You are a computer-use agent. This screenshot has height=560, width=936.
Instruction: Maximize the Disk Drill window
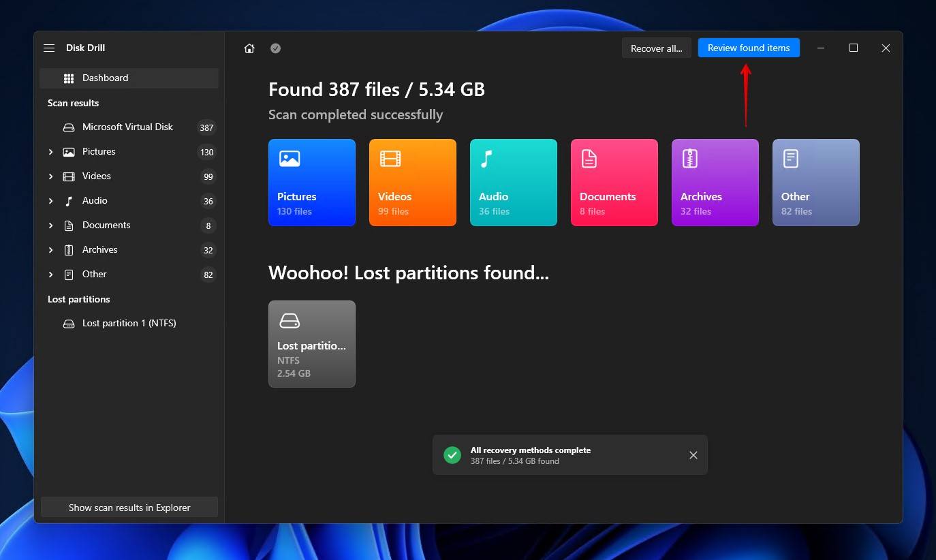854,48
